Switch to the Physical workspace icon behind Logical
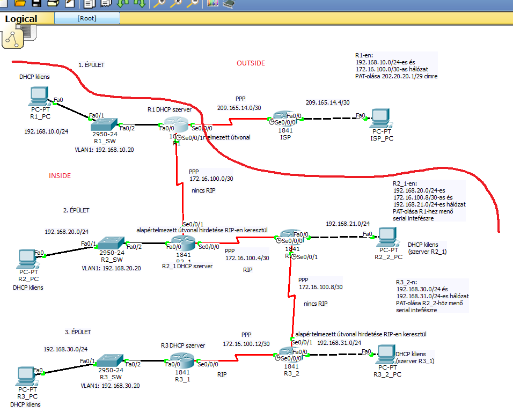 click(31, 32)
